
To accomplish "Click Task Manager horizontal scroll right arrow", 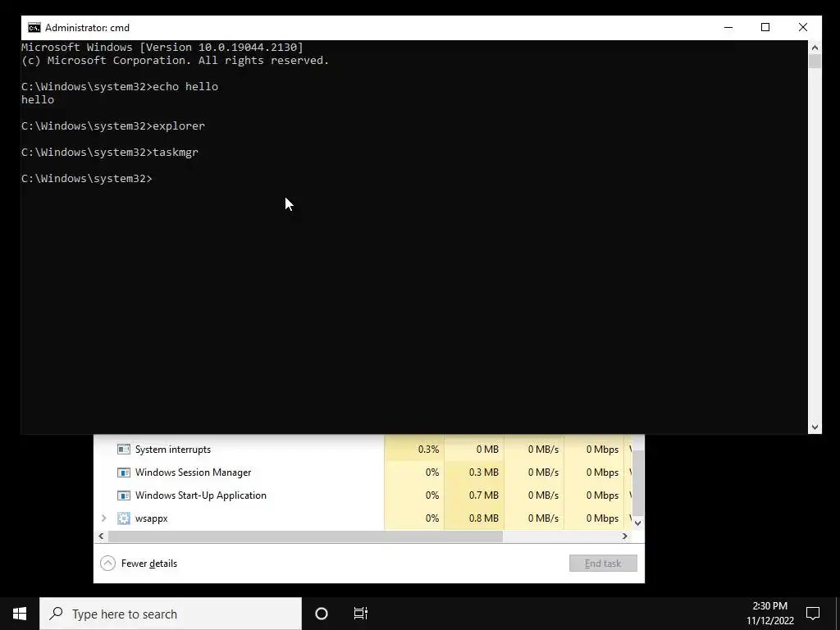I will [624, 536].
